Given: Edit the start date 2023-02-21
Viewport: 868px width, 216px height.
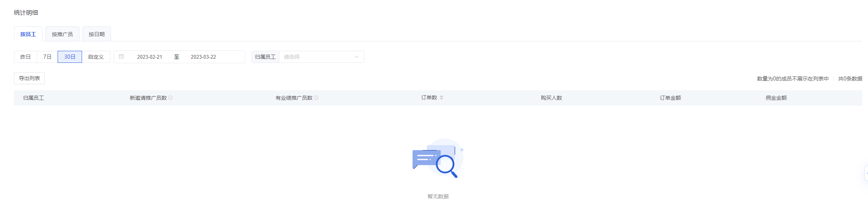Looking at the screenshot, I should pos(149,57).
